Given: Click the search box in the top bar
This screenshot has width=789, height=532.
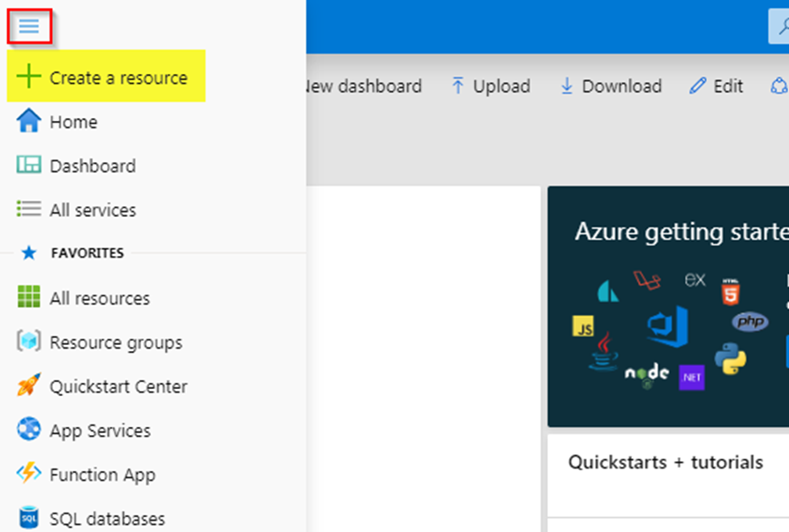Looking at the screenshot, I should (x=779, y=26).
